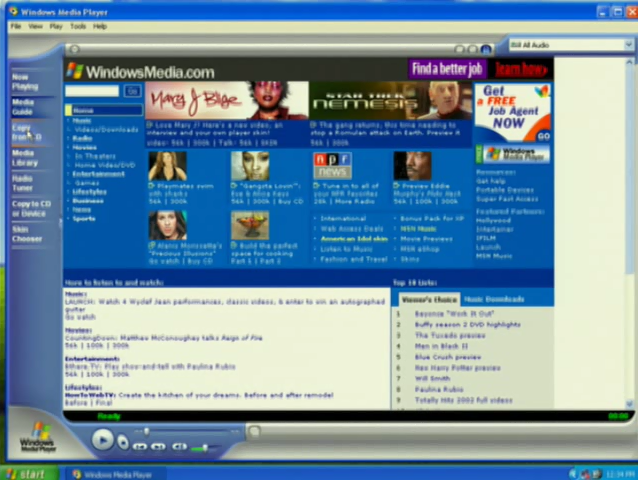
Task: Click the Stop button beside Play
Action: [122, 442]
